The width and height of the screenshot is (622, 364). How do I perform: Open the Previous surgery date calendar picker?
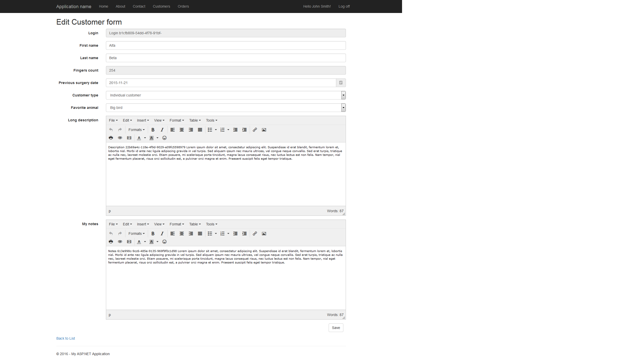pos(341,82)
